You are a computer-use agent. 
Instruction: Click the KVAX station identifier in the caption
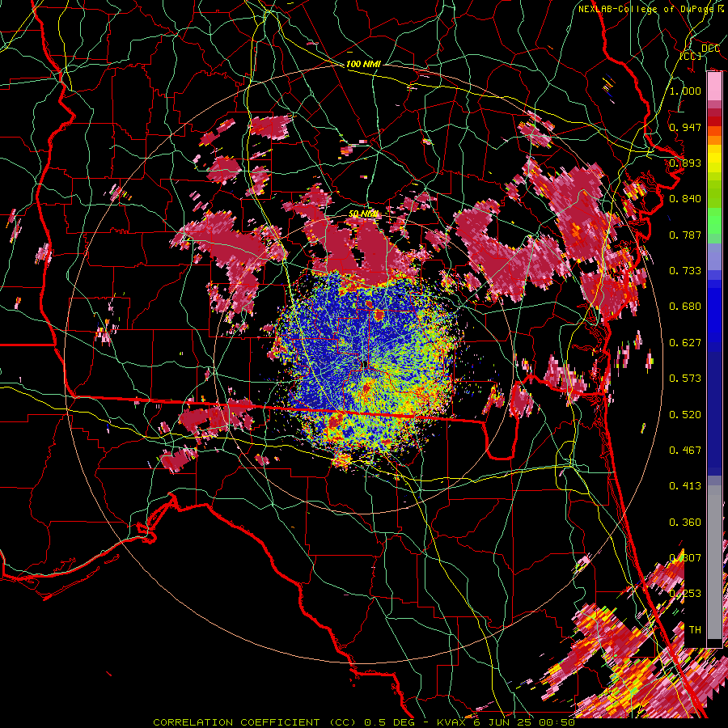point(452,722)
